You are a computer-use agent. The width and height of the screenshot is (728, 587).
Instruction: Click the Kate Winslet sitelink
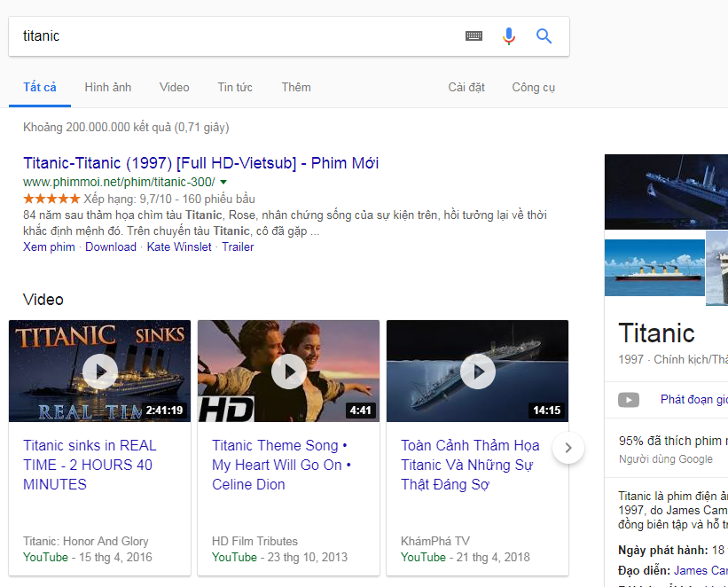tap(179, 247)
